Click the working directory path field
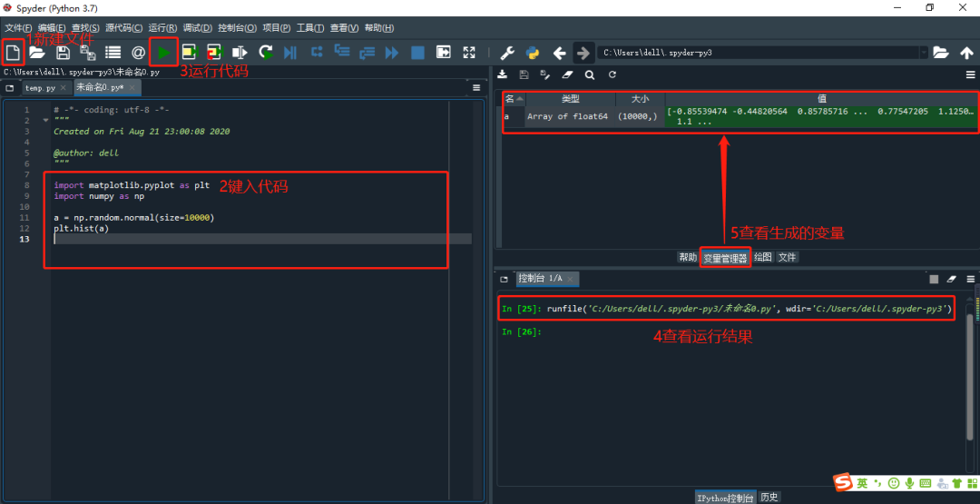Image resolution: width=980 pixels, height=504 pixels. [x=758, y=54]
